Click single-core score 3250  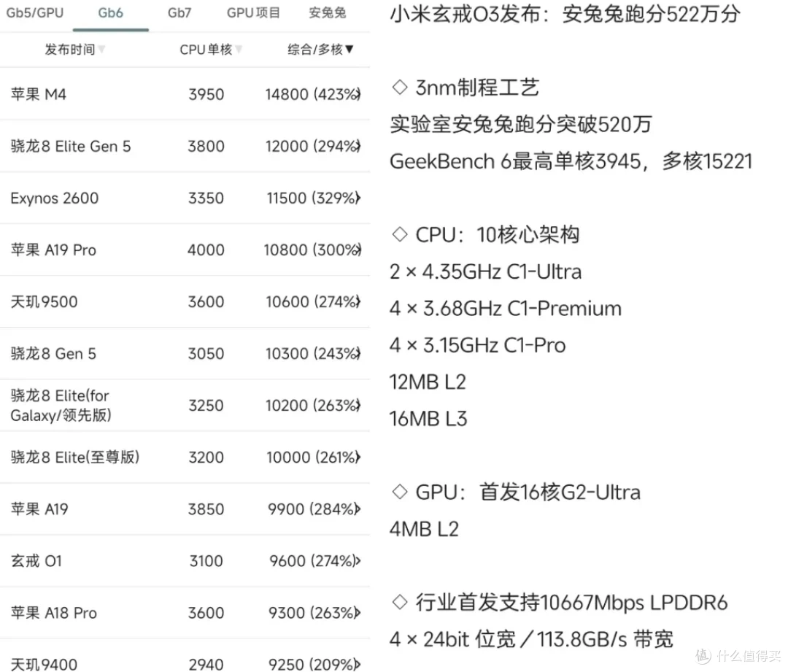206,405
